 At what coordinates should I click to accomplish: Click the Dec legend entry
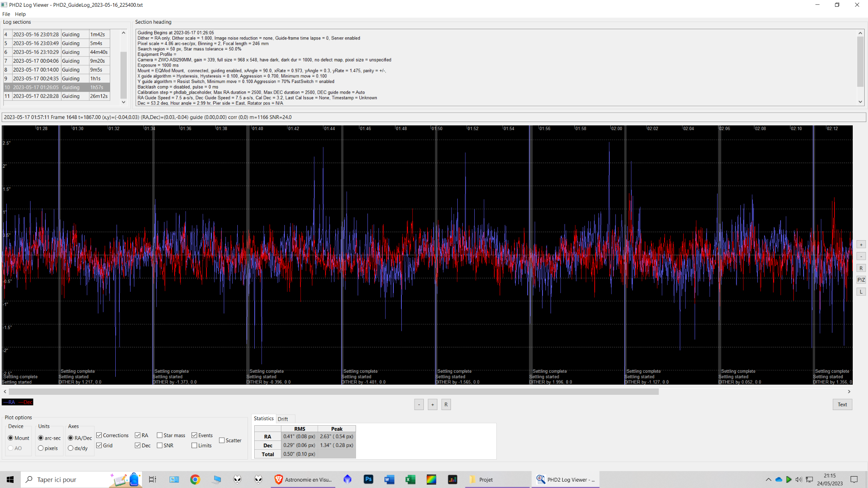pos(25,402)
